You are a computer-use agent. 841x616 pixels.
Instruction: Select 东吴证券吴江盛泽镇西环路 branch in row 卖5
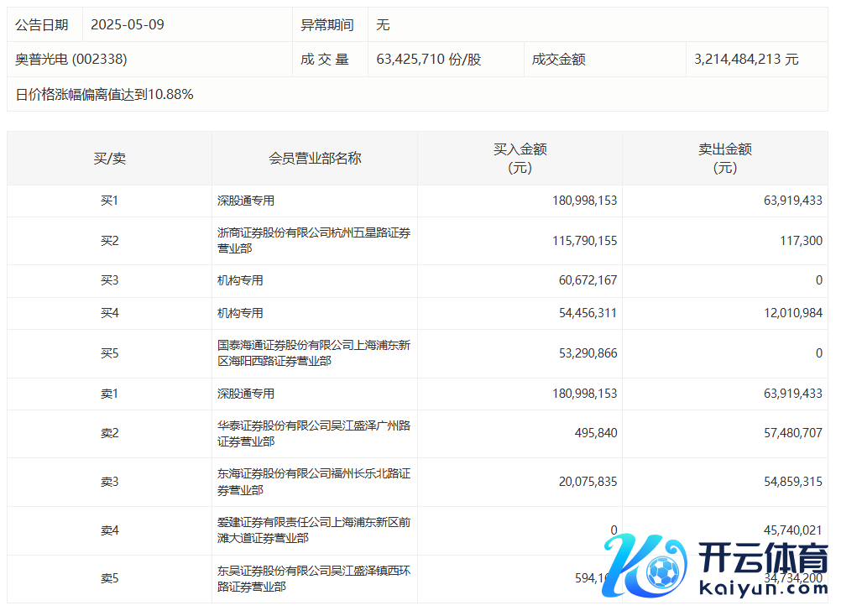tap(314, 578)
